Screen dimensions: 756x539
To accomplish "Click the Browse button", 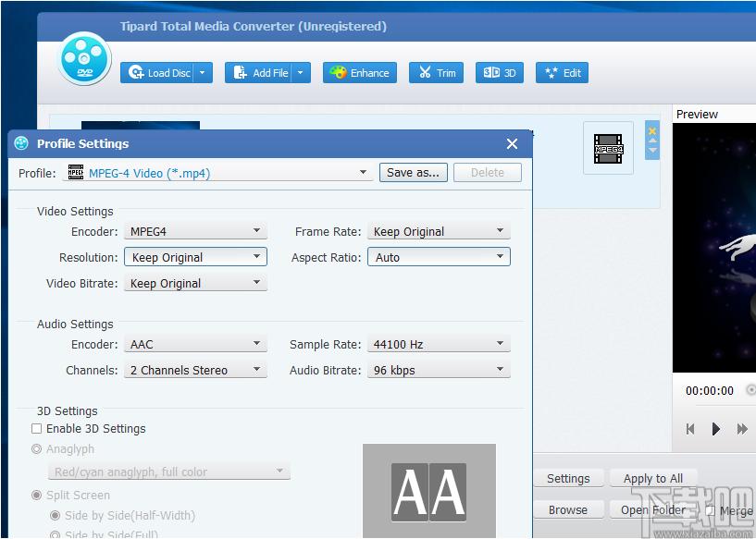I will [x=568, y=509].
